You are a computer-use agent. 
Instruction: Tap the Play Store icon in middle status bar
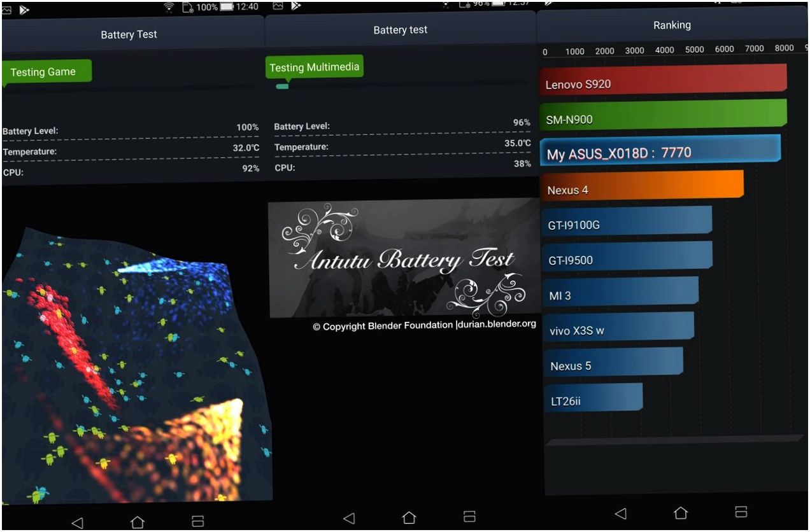coord(296,6)
